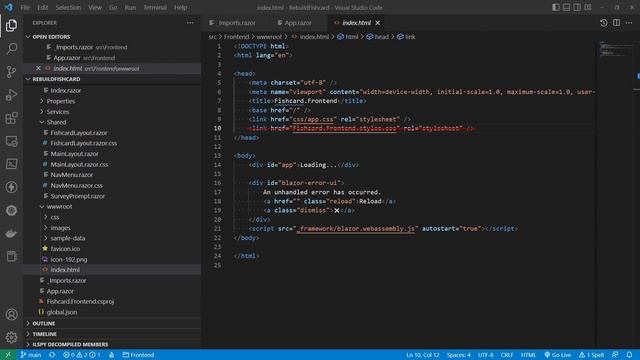This screenshot has width=640, height=360.
Task: Open the Accounts icon in activity bar
Action: tap(11, 314)
